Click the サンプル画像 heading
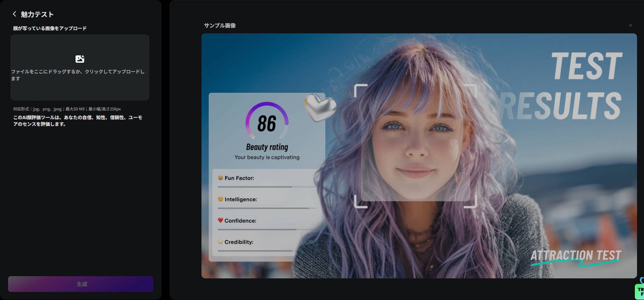644x300 pixels. 220,25
